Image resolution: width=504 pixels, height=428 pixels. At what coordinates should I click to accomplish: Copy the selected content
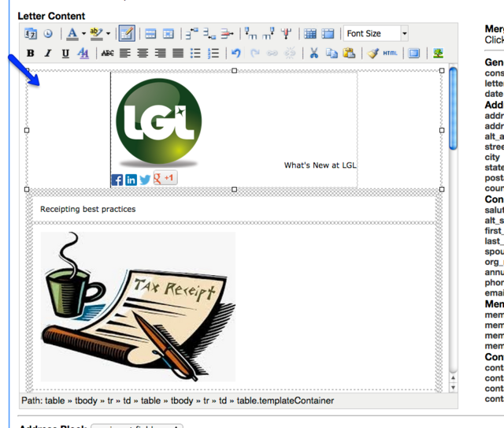tap(332, 53)
